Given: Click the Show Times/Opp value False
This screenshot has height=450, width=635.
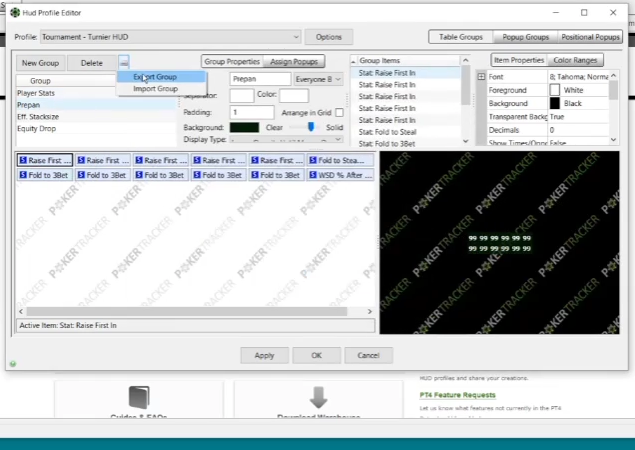Looking at the screenshot, I should point(579,143).
